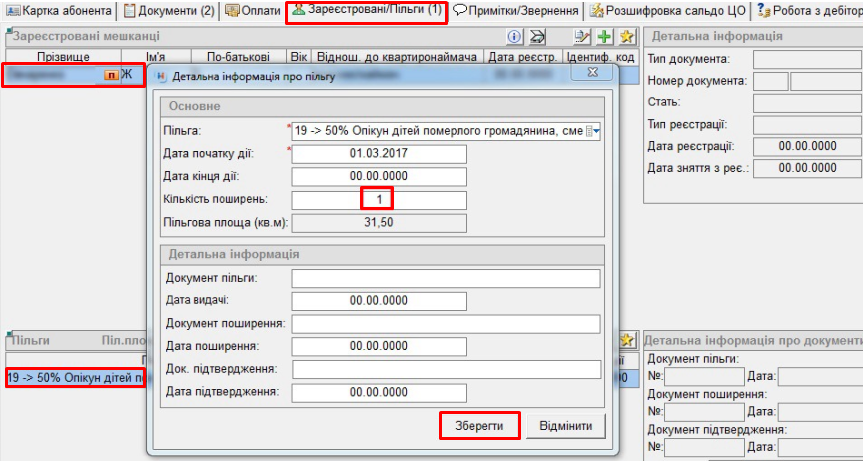Open Примітки/Звернення tab
Image resolution: width=863 pixels, height=461 pixels.
516,11
